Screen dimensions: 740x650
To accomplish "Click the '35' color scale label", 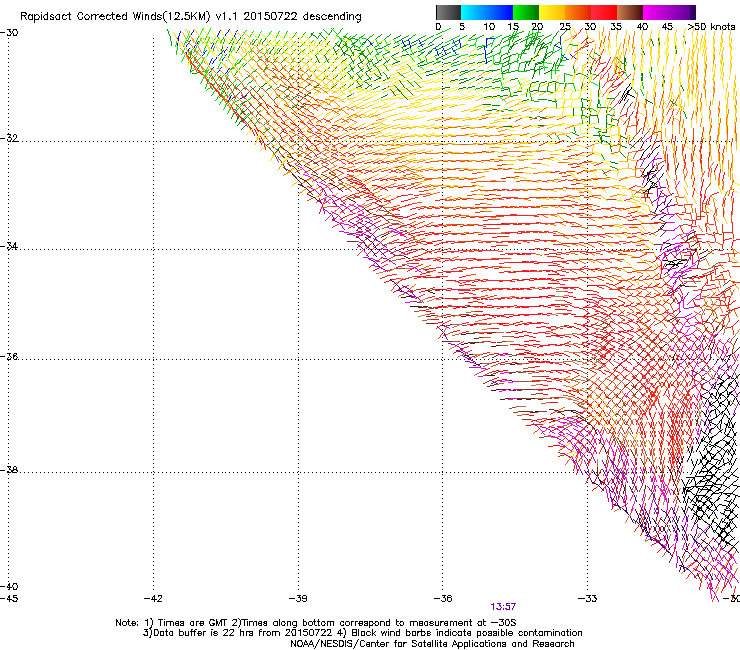I will point(616,27).
